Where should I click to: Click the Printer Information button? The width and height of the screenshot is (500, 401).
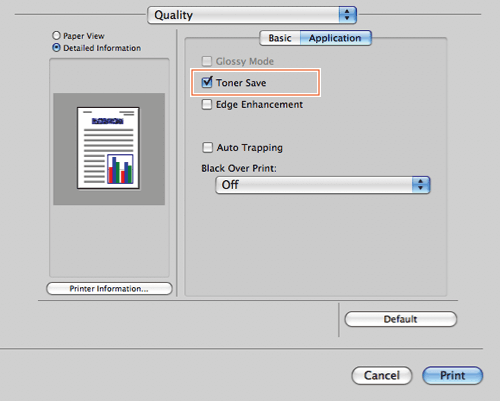pos(109,289)
